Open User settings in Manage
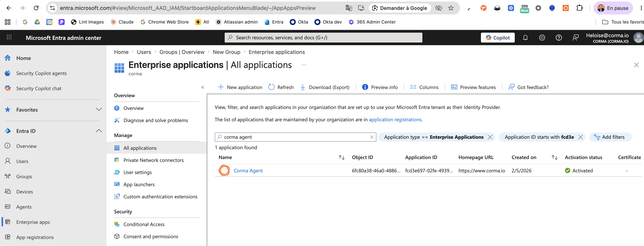This screenshot has width=644, height=246. 137,172
